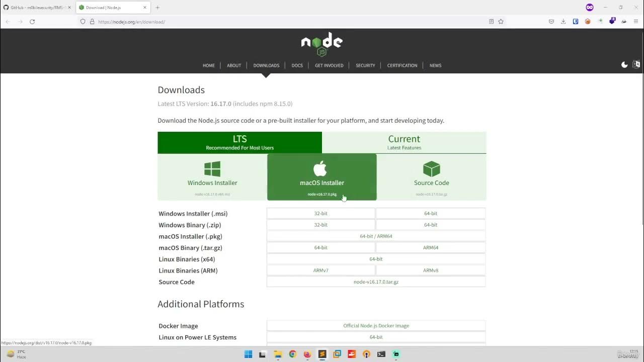This screenshot has width=644, height=362.
Task: Click ARM64 macOS Binary link
Action: [x=431, y=248]
